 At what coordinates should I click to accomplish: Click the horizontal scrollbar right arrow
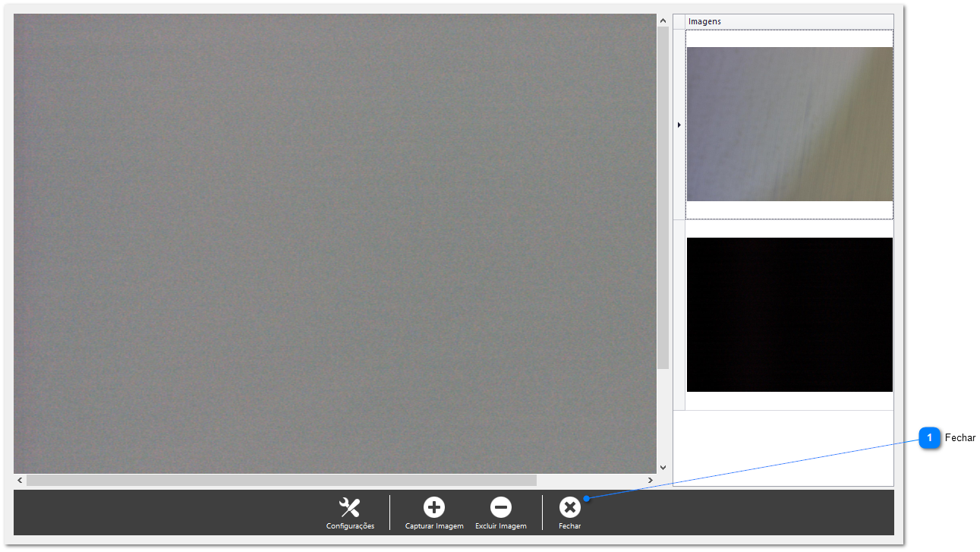point(650,481)
